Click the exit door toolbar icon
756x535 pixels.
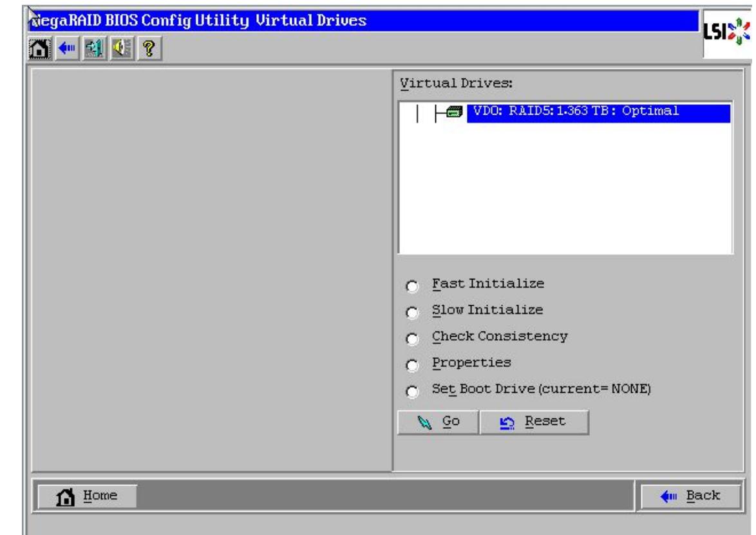click(x=95, y=49)
